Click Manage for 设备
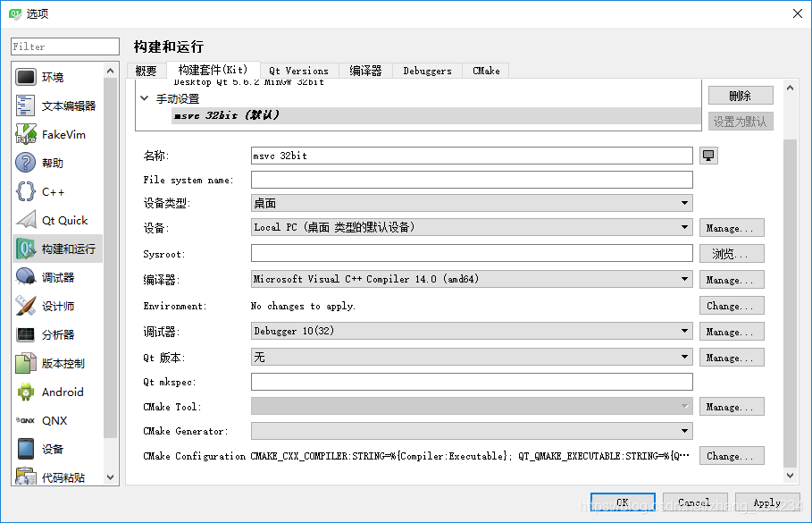 (732, 228)
